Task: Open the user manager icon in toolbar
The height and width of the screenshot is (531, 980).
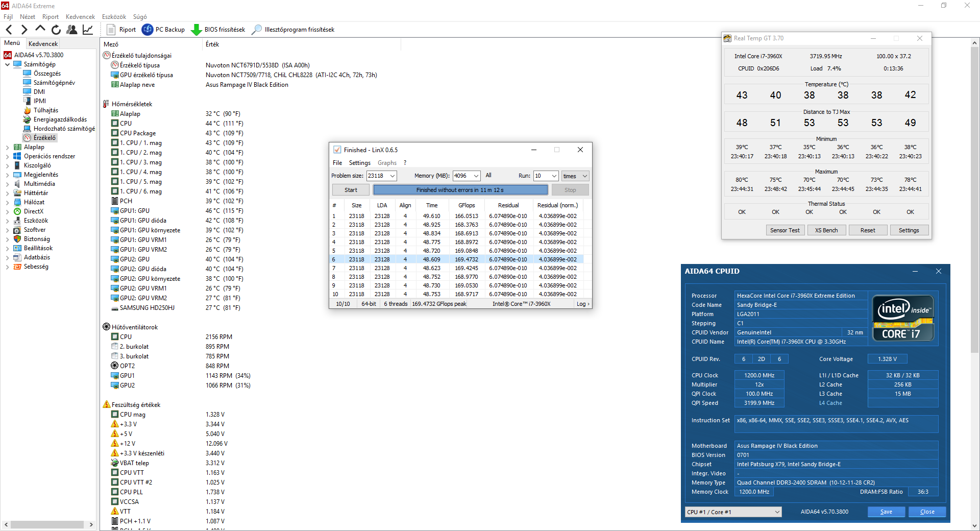Action: point(72,30)
